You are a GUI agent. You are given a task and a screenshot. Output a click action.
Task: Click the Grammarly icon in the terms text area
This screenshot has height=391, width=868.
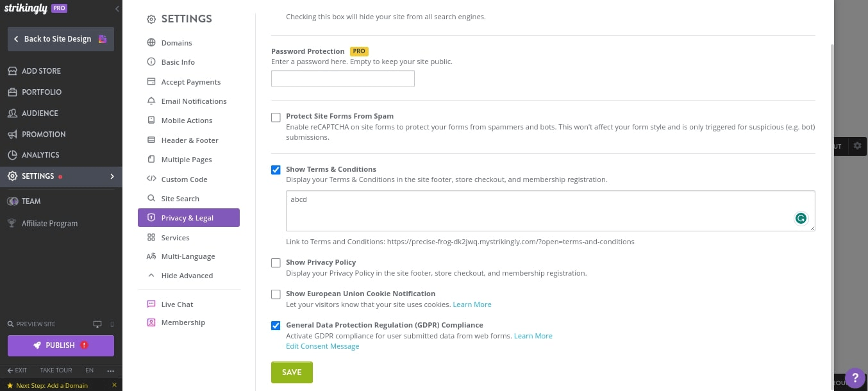(x=801, y=218)
